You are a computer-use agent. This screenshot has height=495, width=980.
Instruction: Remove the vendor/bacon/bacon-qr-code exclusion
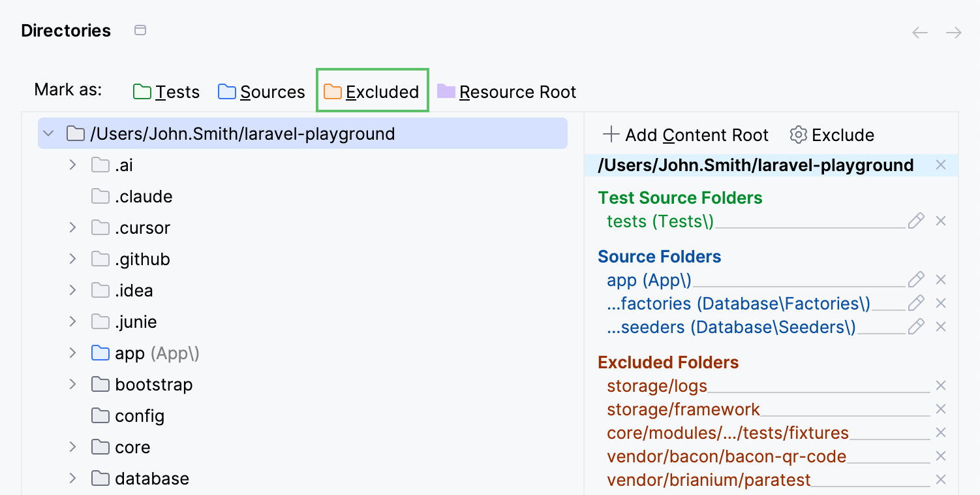[941, 456]
